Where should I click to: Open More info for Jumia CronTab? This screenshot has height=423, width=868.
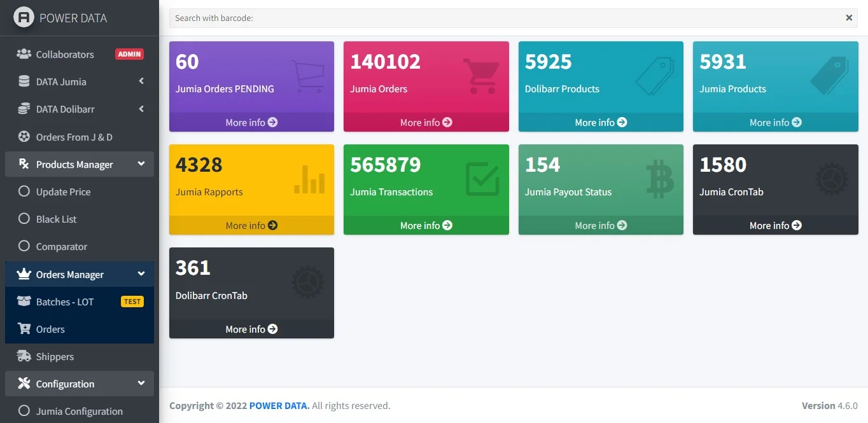click(776, 225)
